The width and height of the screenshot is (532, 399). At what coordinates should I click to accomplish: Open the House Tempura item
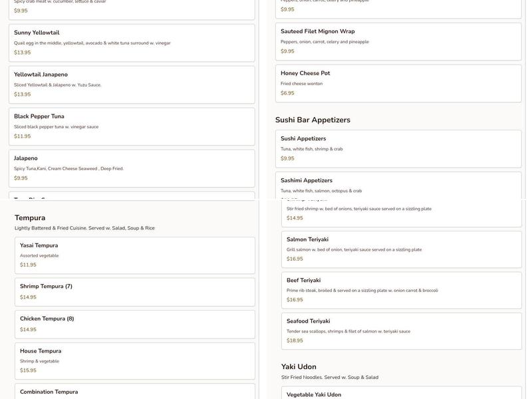(135, 360)
